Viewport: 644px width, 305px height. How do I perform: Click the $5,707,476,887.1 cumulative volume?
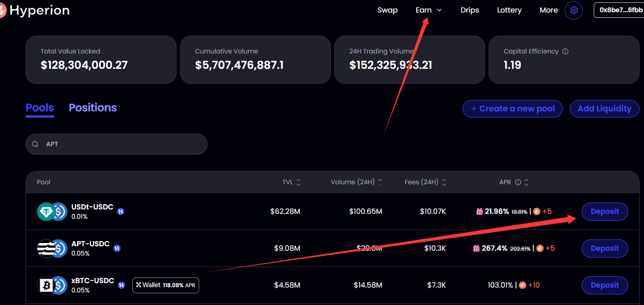[x=239, y=65]
